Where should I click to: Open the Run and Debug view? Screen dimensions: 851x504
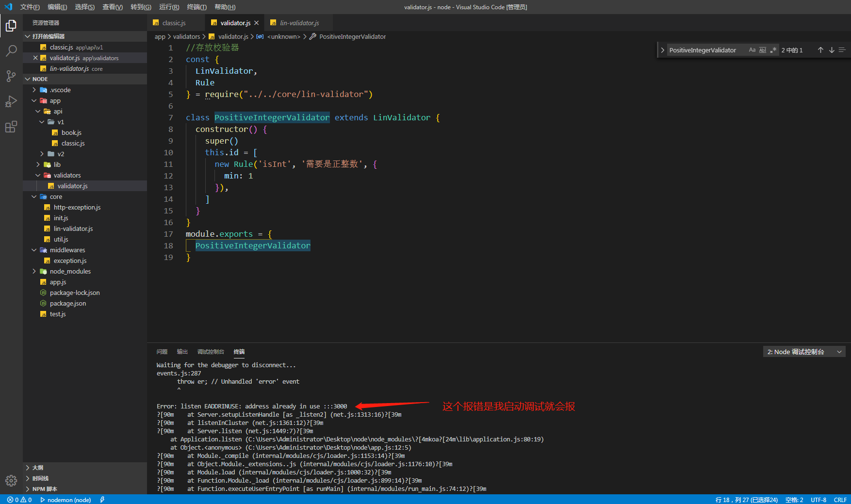point(11,101)
